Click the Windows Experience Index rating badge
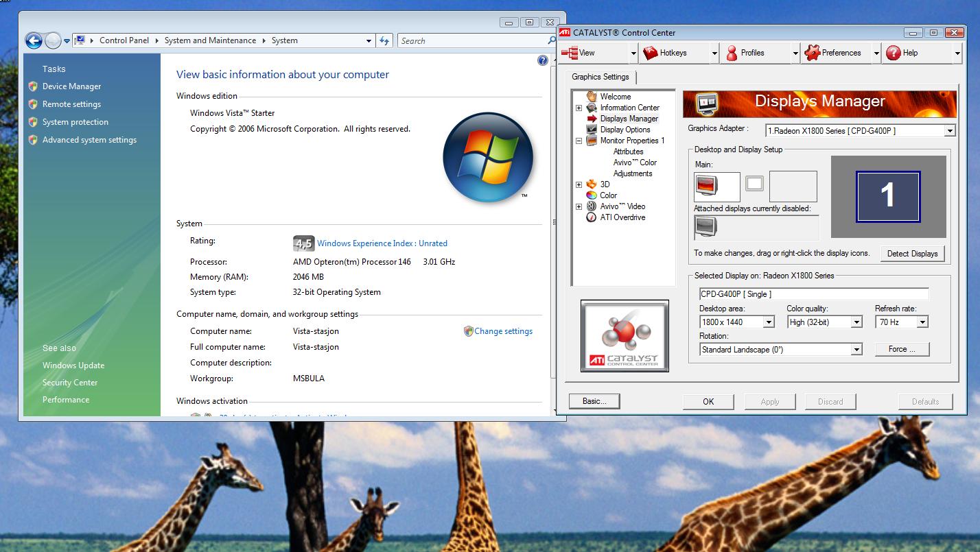The image size is (980, 552). tap(303, 243)
